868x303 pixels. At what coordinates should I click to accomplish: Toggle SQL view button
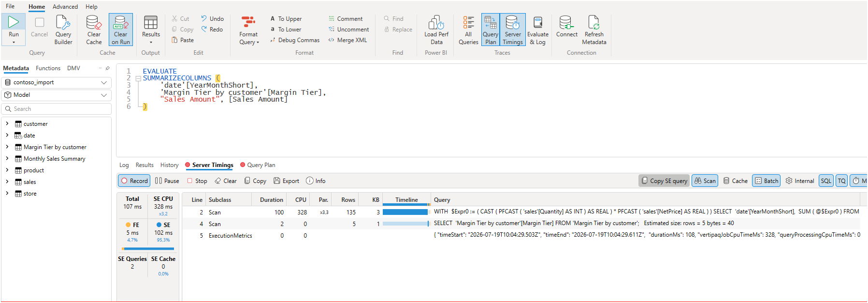click(x=826, y=181)
